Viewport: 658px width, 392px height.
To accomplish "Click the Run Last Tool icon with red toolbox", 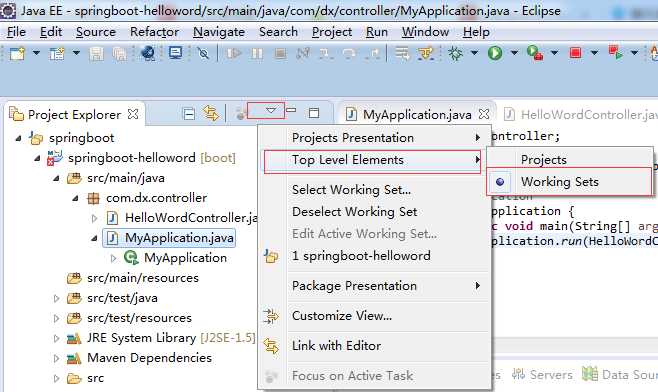I will click(x=535, y=53).
